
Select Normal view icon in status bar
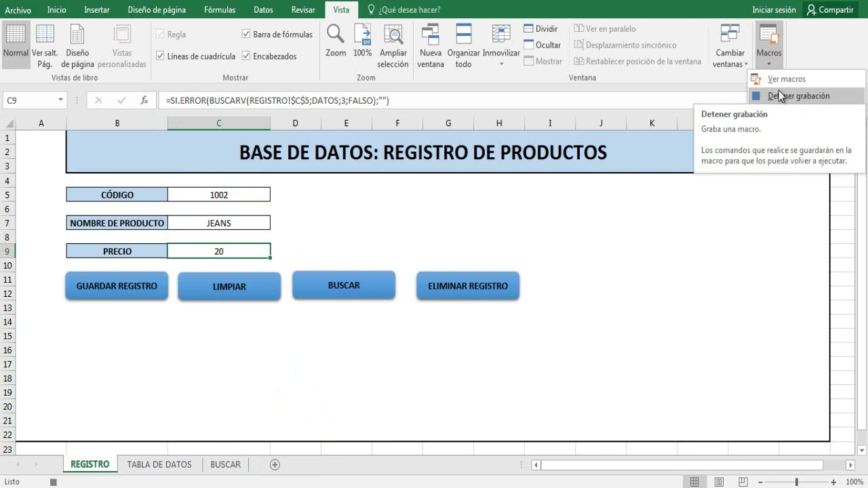[x=694, y=482]
